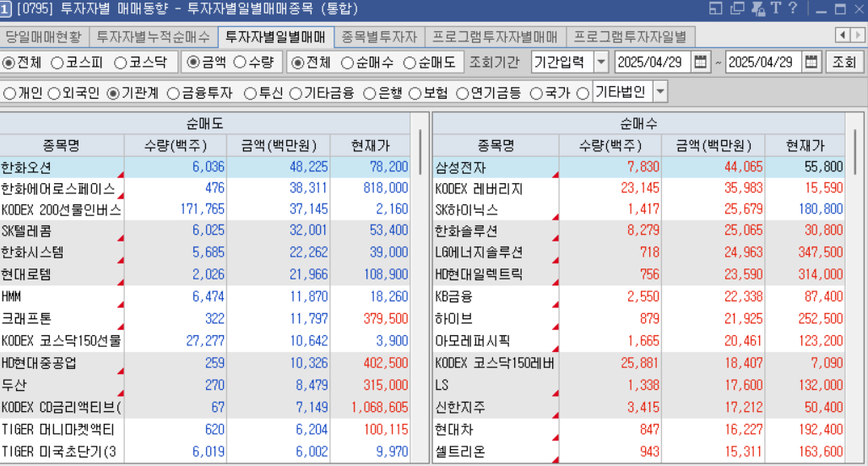Select 한화에어로스페이스 in net-sell list

[205, 188]
